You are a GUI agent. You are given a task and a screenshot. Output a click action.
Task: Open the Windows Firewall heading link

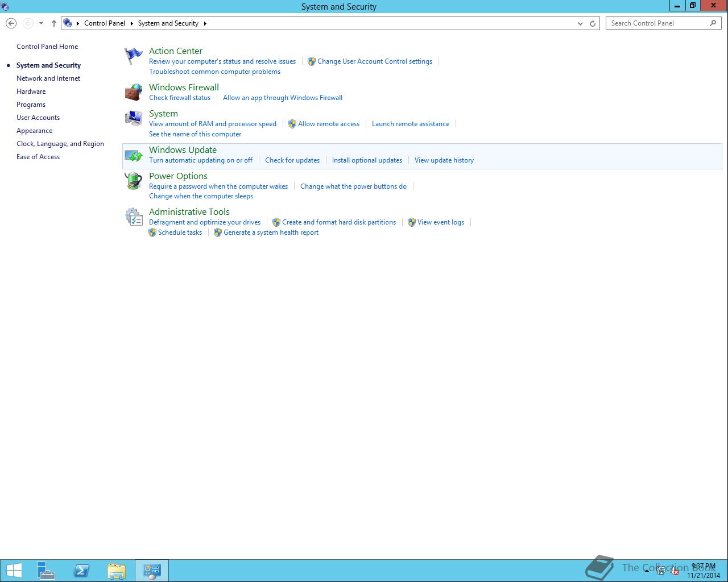[184, 88]
